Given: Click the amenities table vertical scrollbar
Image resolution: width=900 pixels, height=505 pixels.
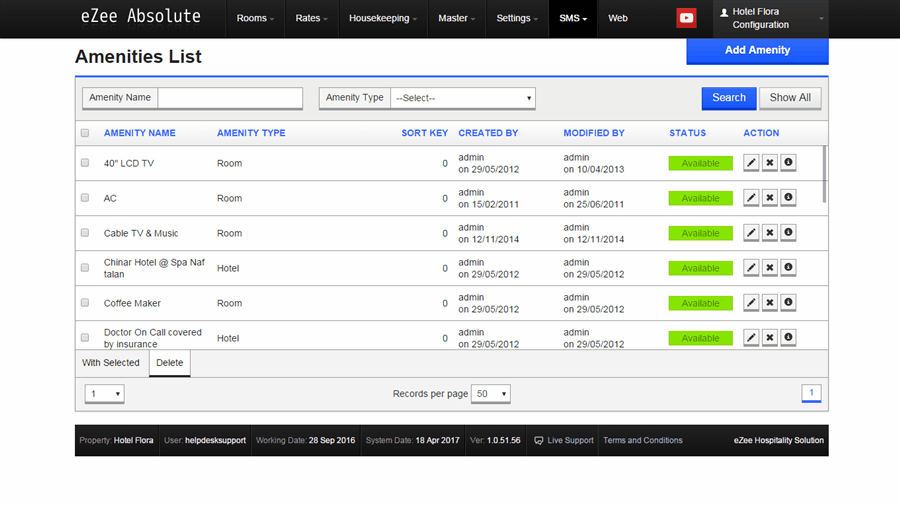Looking at the screenshot, I should [x=824, y=174].
